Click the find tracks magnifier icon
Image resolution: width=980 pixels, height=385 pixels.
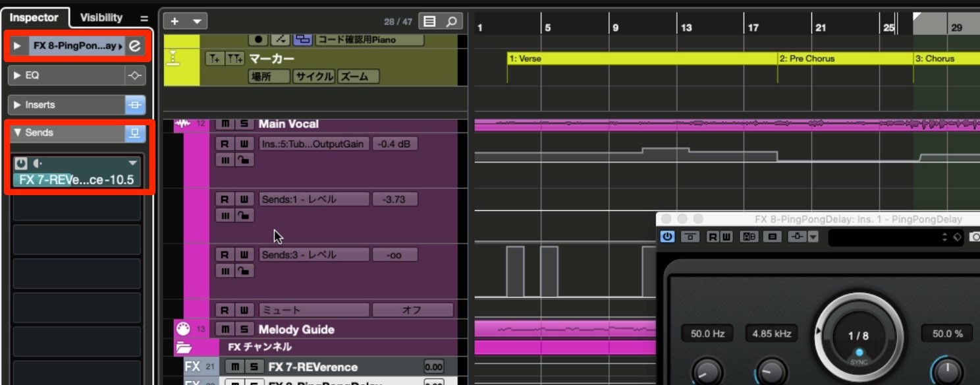coord(451,21)
